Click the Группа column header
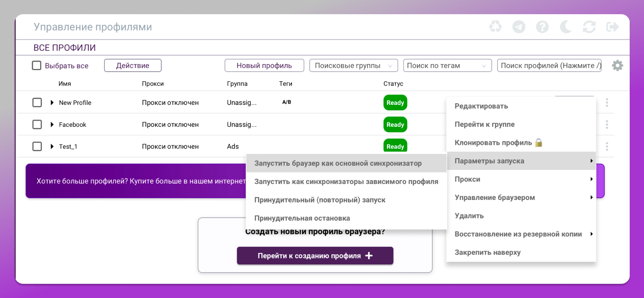644x298 pixels. click(x=237, y=83)
